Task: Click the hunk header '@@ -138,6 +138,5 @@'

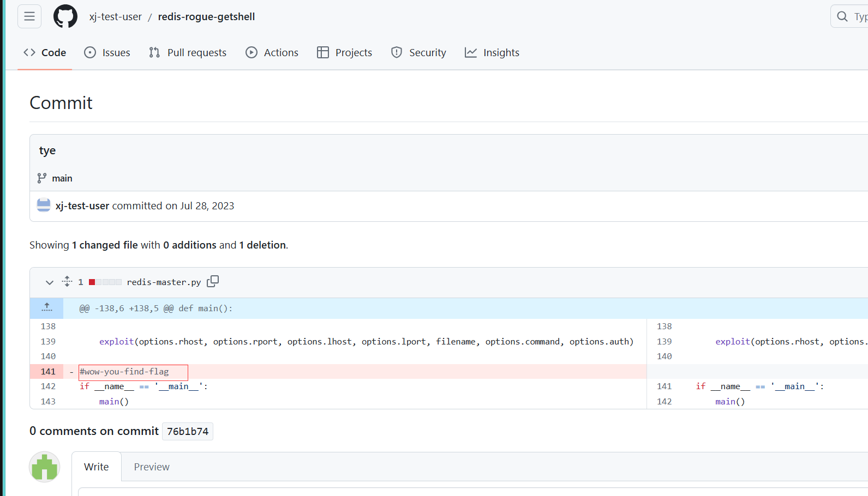Action: tap(127, 309)
